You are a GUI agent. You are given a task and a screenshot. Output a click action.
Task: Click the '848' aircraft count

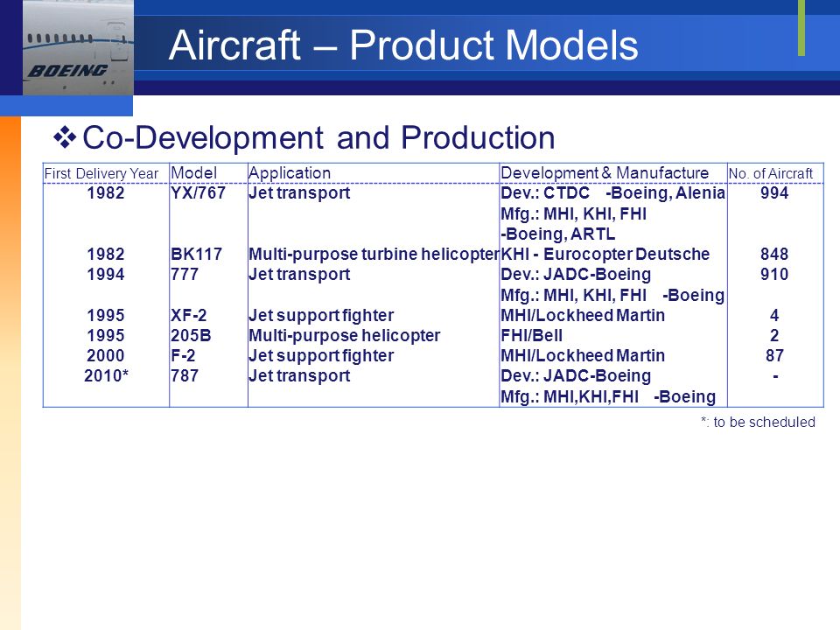coord(774,254)
